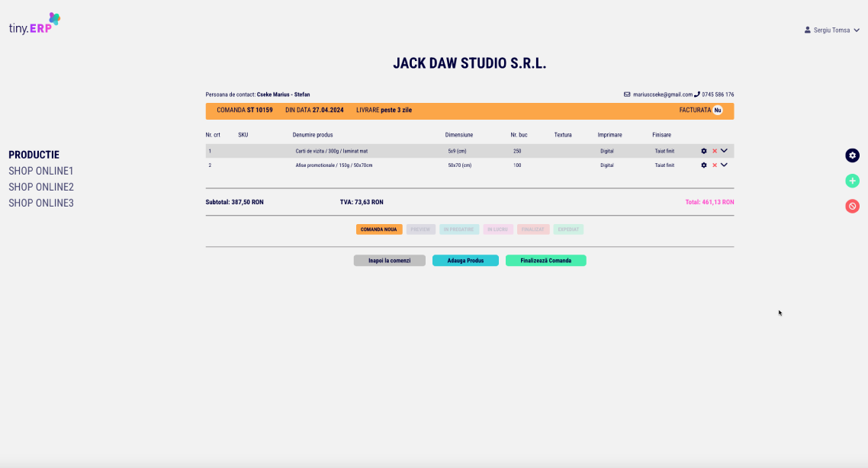The image size is (868, 468).
Task: Click the TVA: 73,63 RON value
Action: (x=362, y=203)
